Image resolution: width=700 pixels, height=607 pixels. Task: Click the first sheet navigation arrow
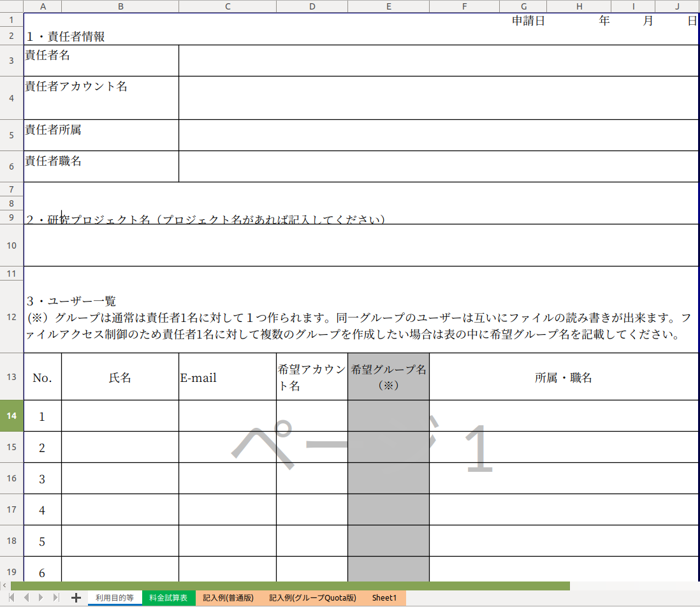point(11,597)
